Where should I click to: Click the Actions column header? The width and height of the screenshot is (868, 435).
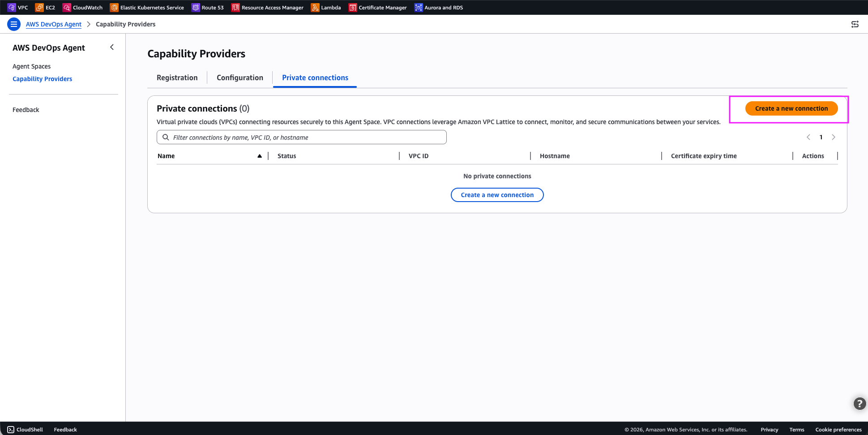point(813,156)
